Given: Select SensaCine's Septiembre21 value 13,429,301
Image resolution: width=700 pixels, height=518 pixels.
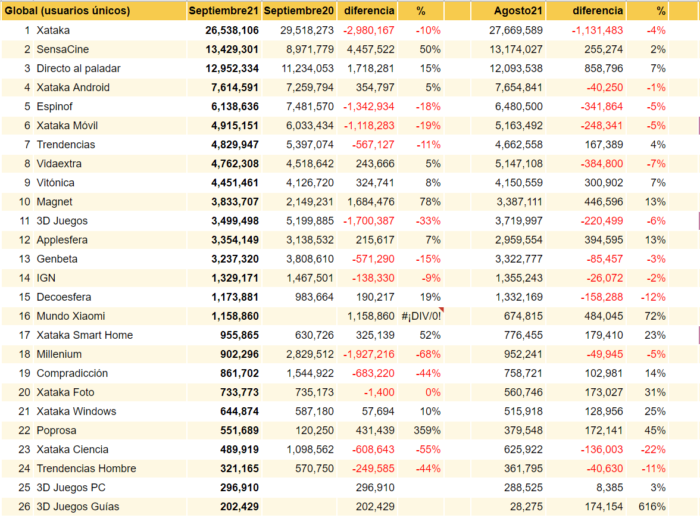Looking at the screenshot, I should click(x=232, y=50).
